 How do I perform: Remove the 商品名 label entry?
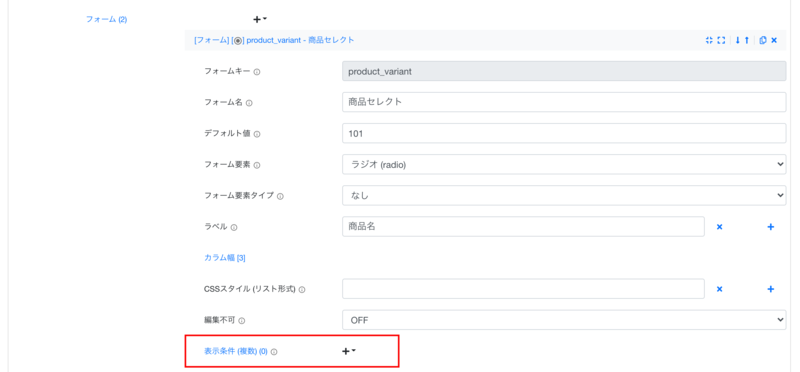coord(719,227)
